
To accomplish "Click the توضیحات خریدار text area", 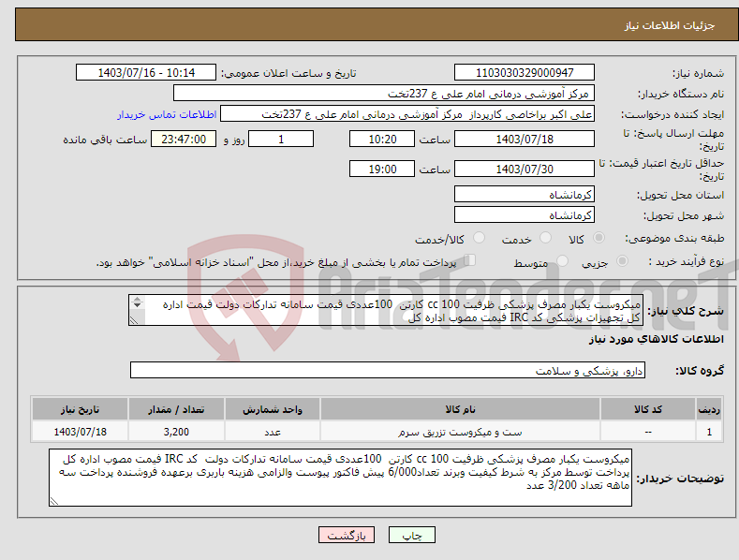I will pos(340,478).
